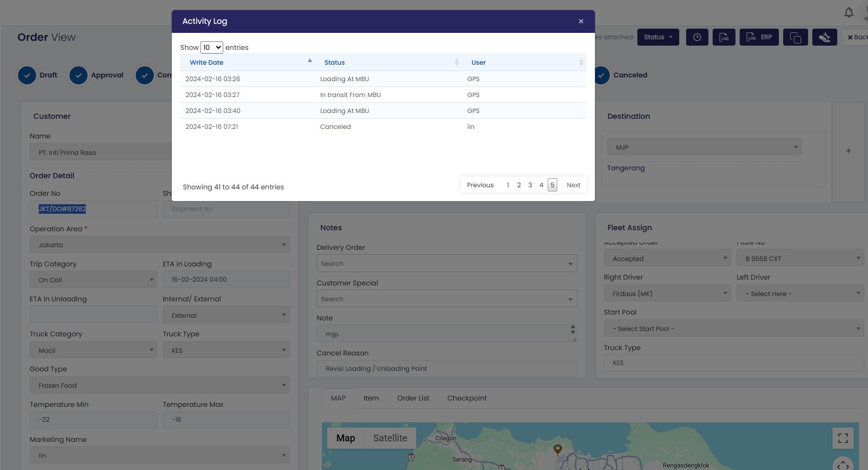The width and height of the screenshot is (868, 470).
Task: Expand the Status dropdown button
Action: (658, 37)
